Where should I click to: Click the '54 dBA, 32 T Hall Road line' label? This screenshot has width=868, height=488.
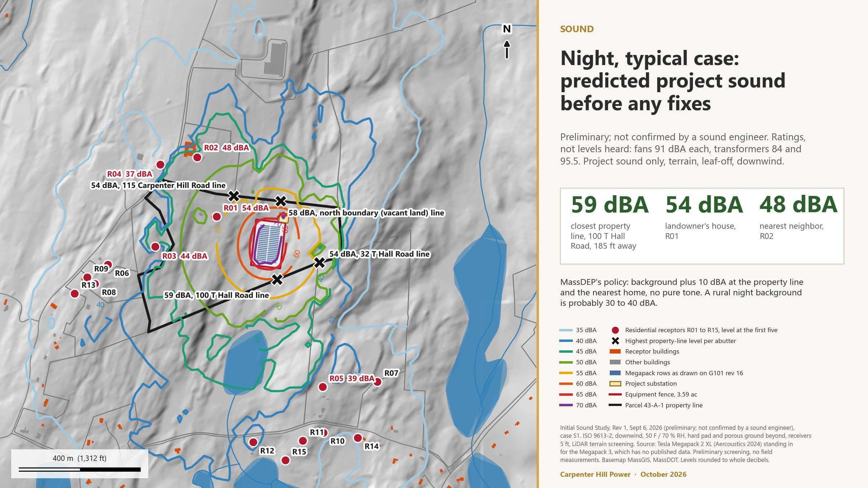point(379,254)
